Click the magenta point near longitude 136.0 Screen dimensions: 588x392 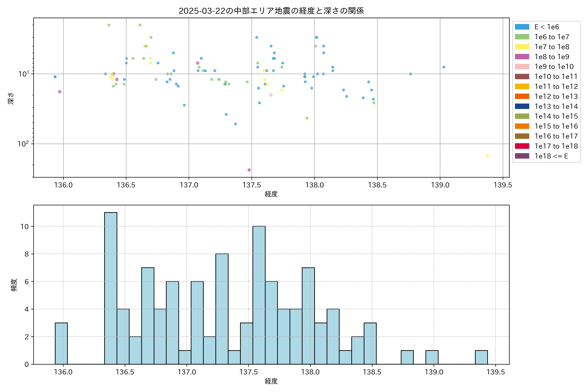(x=59, y=92)
